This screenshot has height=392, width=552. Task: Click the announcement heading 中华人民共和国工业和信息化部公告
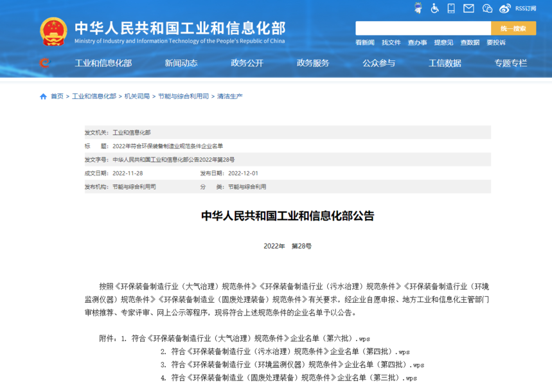pyautogui.click(x=288, y=215)
